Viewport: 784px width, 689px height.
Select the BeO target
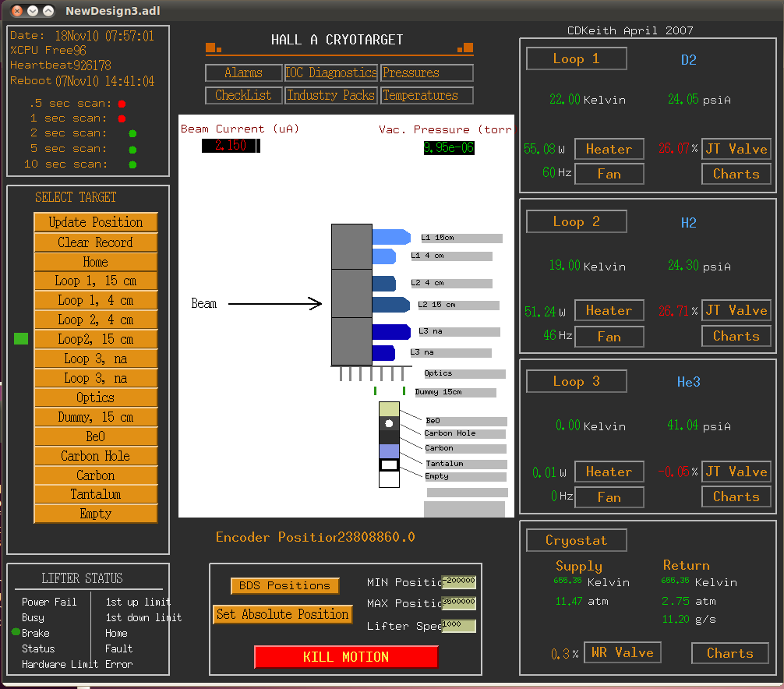coord(96,436)
